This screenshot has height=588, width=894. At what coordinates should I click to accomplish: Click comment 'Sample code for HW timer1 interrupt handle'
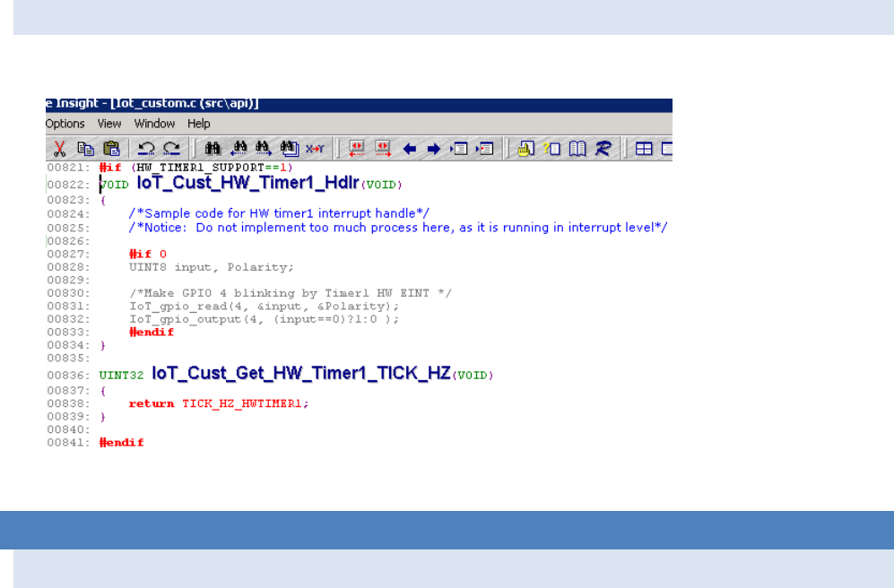280,213
